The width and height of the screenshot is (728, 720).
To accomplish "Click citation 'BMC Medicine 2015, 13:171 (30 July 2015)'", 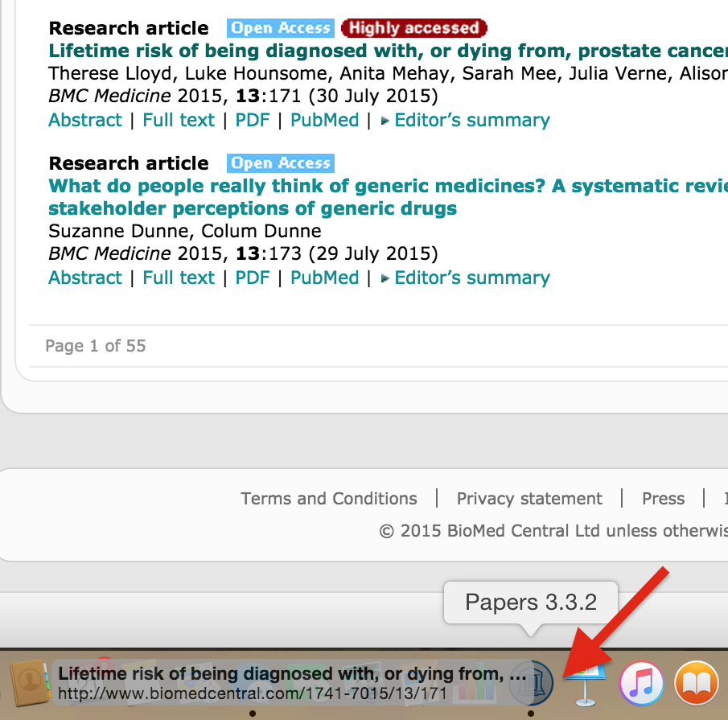I will (243, 96).
